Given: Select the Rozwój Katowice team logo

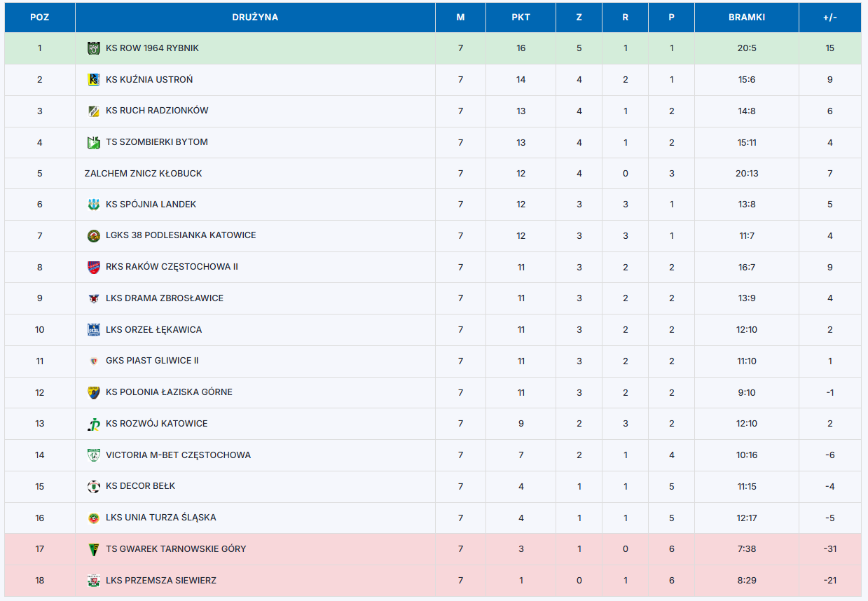Looking at the screenshot, I should click(x=93, y=424).
